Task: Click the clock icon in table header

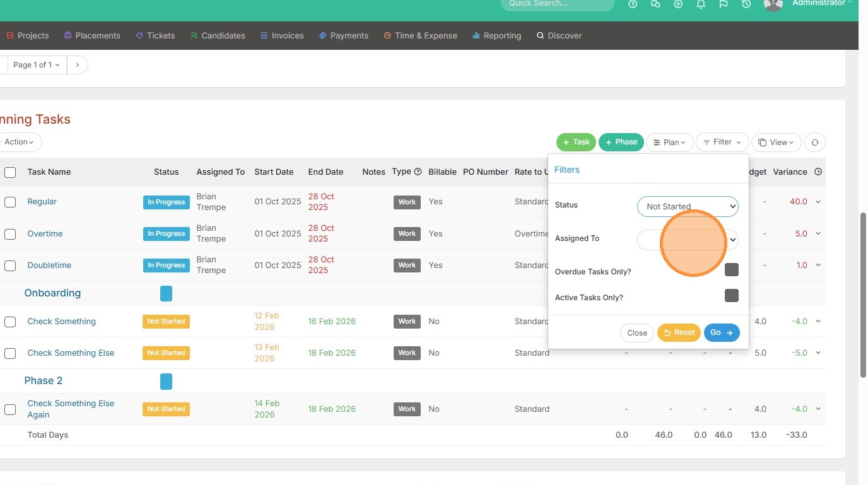Action: [x=818, y=172]
